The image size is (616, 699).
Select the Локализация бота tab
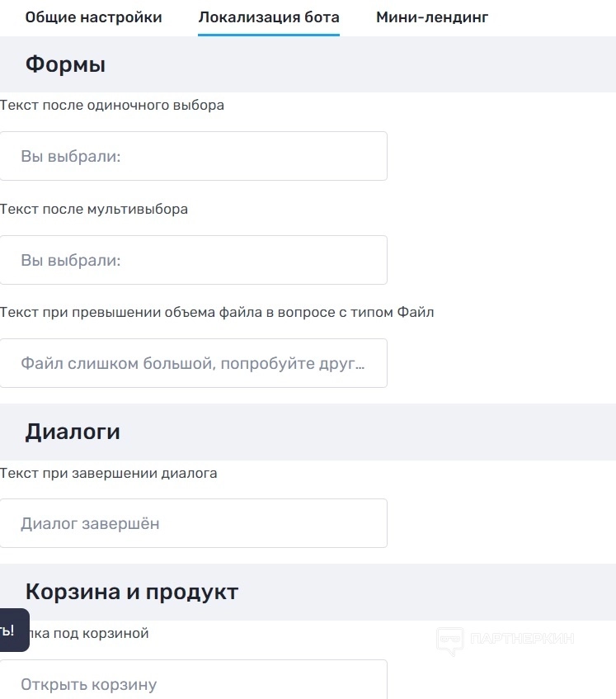(x=269, y=17)
